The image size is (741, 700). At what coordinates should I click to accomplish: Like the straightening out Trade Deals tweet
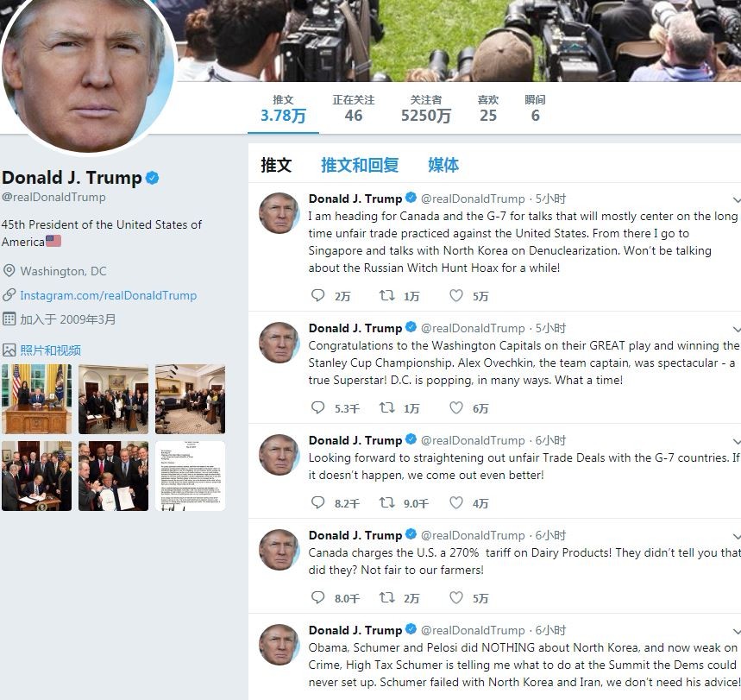coord(456,502)
